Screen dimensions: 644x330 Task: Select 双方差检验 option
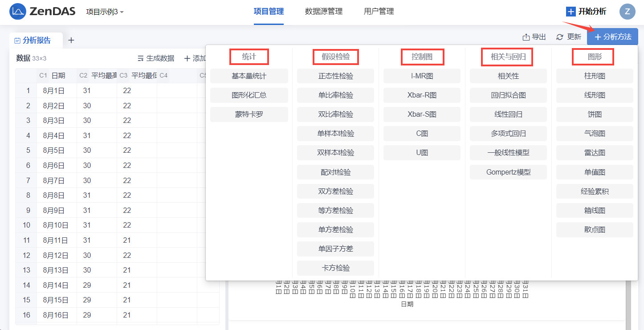(x=335, y=191)
